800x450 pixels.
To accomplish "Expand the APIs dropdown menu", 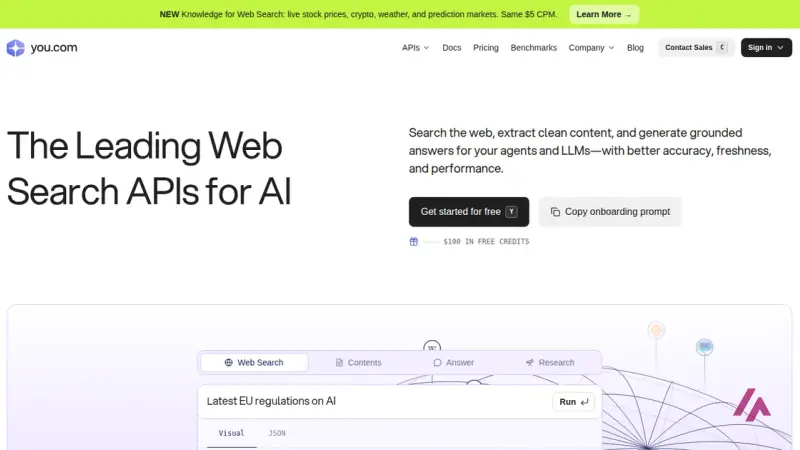I will click(415, 47).
